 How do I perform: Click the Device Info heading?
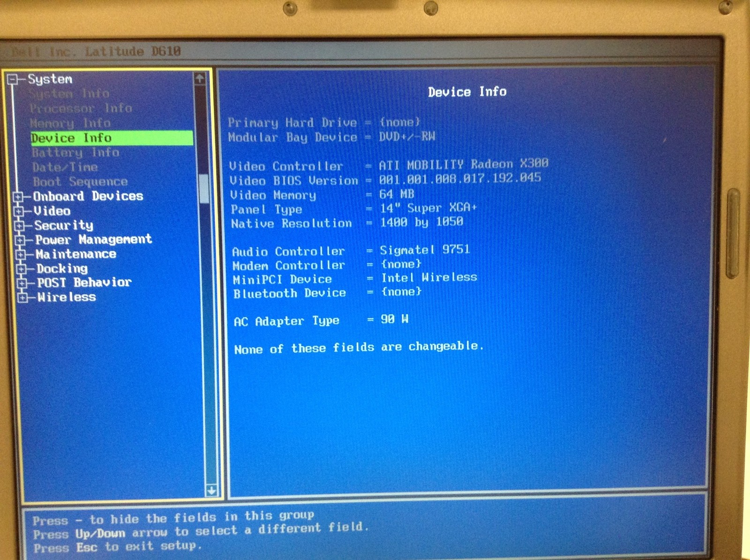tap(467, 92)
